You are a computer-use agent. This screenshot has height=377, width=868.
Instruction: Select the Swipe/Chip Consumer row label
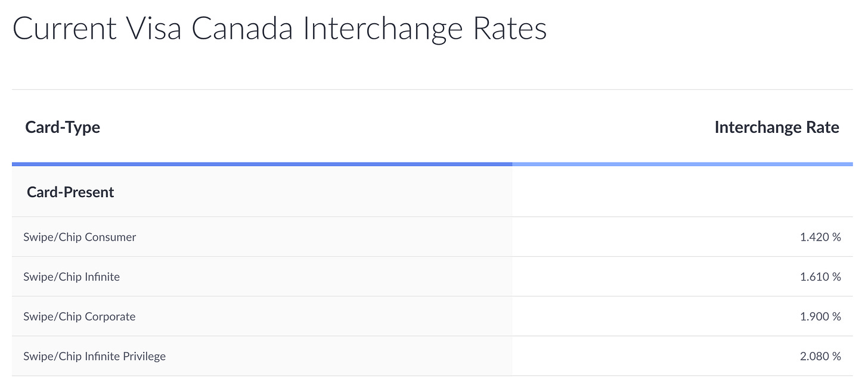80,237
